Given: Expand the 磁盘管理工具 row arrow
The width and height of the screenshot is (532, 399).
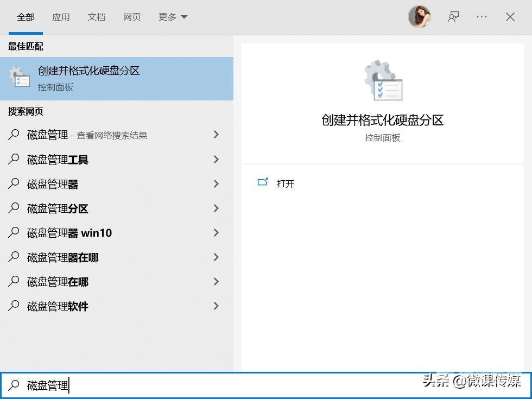Looking at the screenshot, I should click(x=216, y=159).
